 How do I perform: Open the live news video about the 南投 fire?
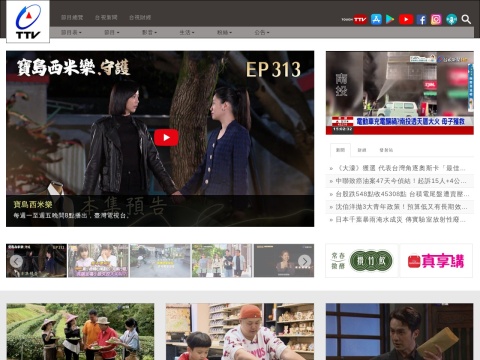(x=400, y=93)
